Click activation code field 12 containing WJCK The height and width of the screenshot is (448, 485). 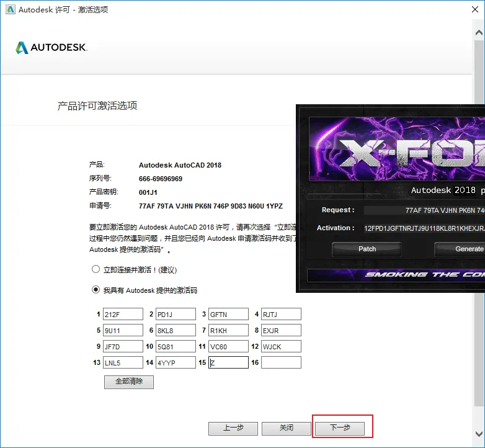(281, 346)
